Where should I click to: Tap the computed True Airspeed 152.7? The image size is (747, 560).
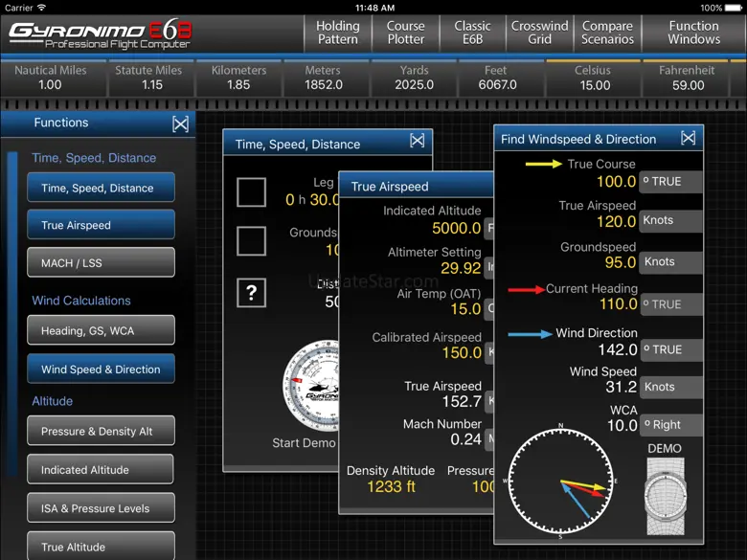tap(462, 401)
